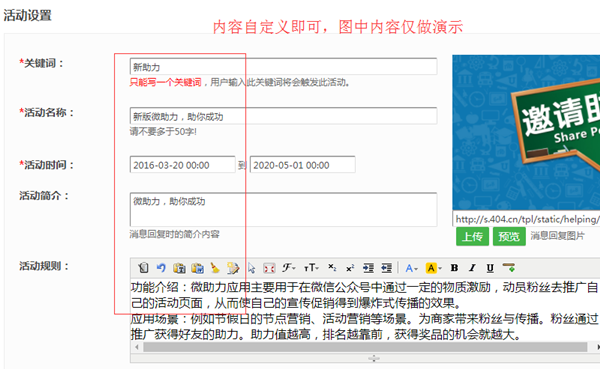This screenshot has width=600, height=369.
Task: Click the green 预览 preview button
Action: pos(509,237)
